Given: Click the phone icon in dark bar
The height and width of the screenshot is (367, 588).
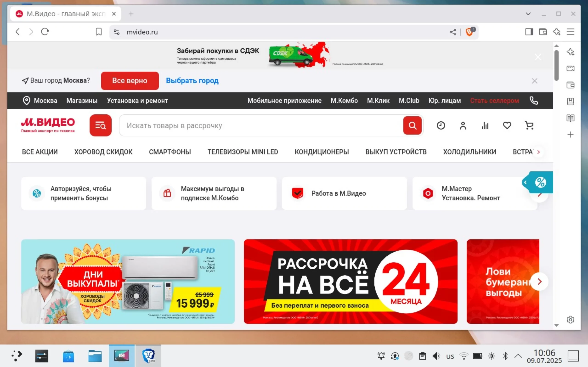Looking at the screenshot, I should tap(534, 101).
